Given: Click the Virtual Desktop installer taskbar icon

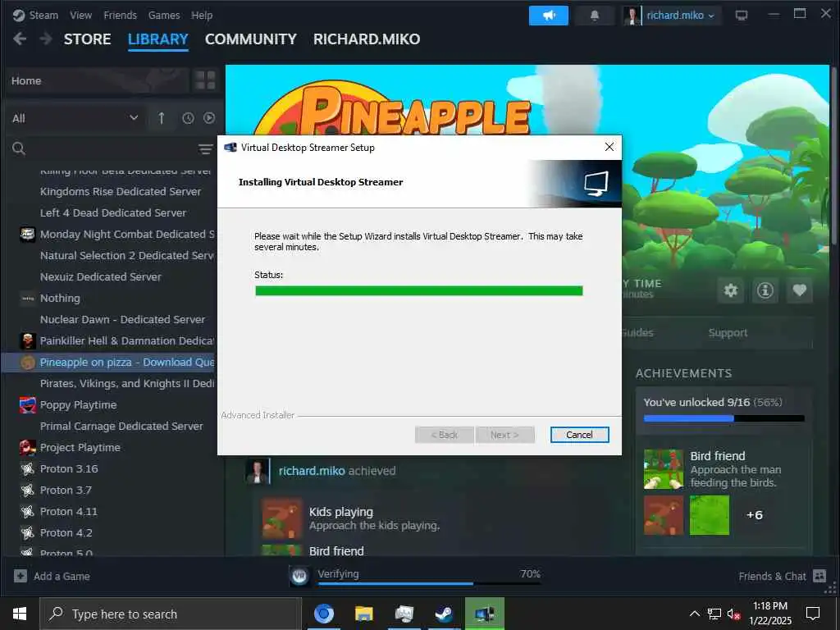Looking at the screenshot, I should pos(484,614).
